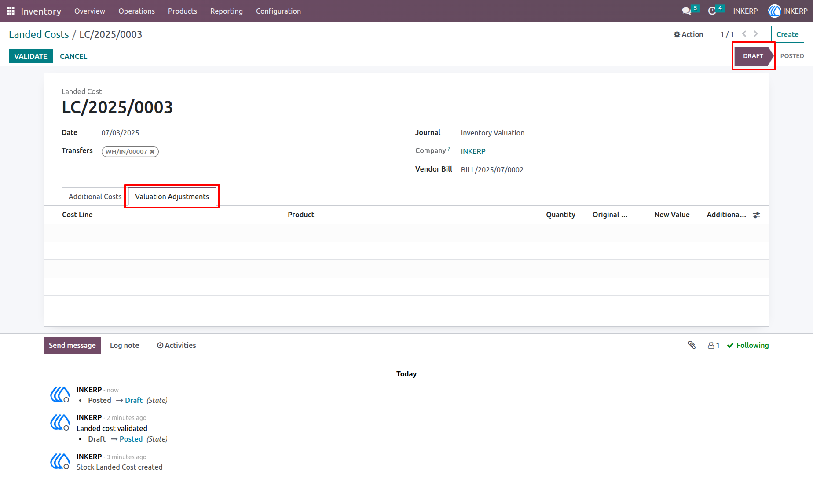Open the activities clock icon
This screenshot has height=504, width=813.
[712, 11]
